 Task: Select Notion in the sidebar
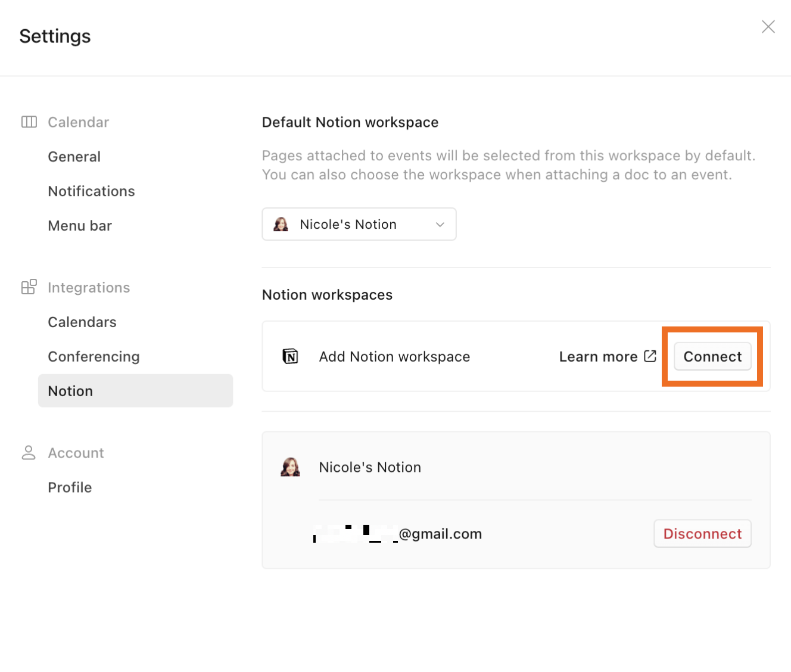[135, 391]
